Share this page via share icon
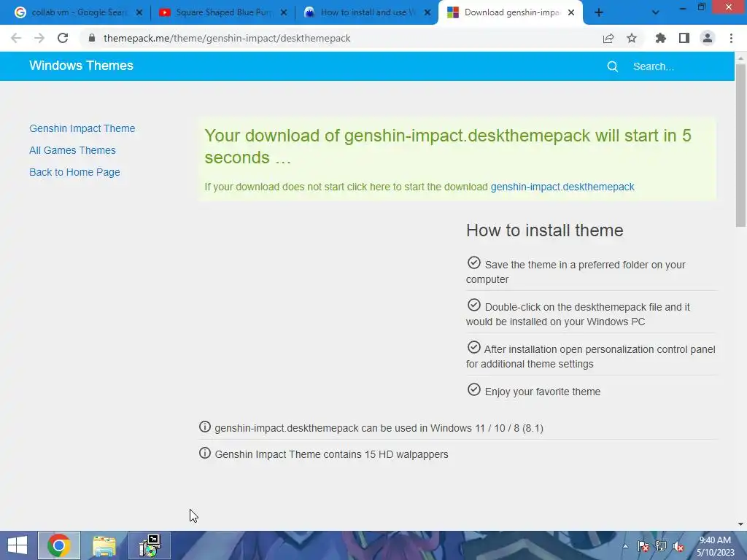The image size is (747, 560). 608,38
